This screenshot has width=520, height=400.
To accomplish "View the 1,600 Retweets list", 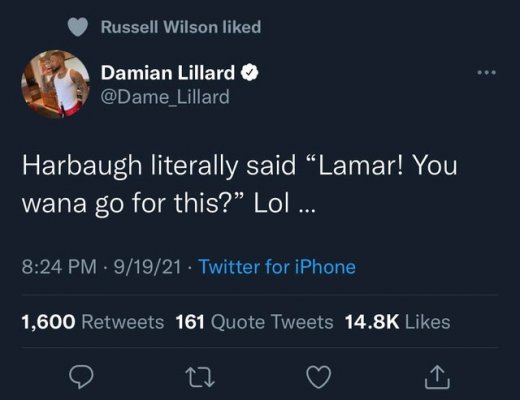I will pos(93,322).
